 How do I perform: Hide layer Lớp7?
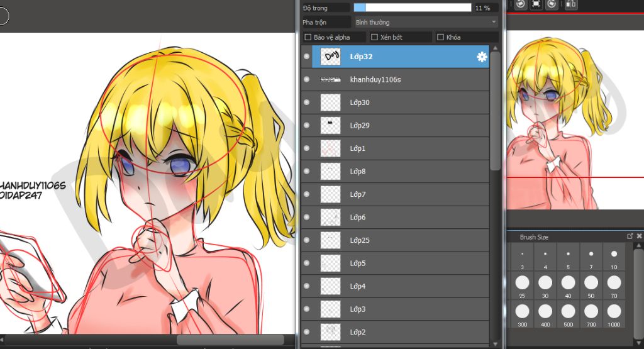[306, 194]
